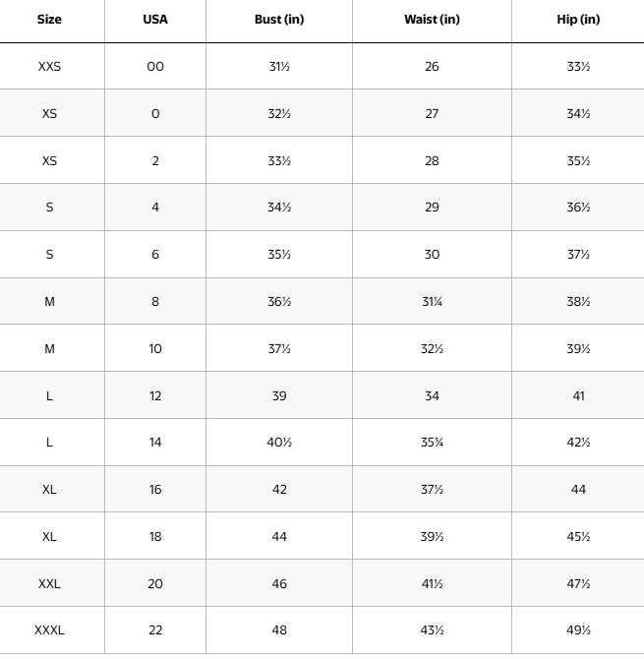Click bust value 48 in XXXL row
This screenshot has width=644, height=659.
[279, 630]
